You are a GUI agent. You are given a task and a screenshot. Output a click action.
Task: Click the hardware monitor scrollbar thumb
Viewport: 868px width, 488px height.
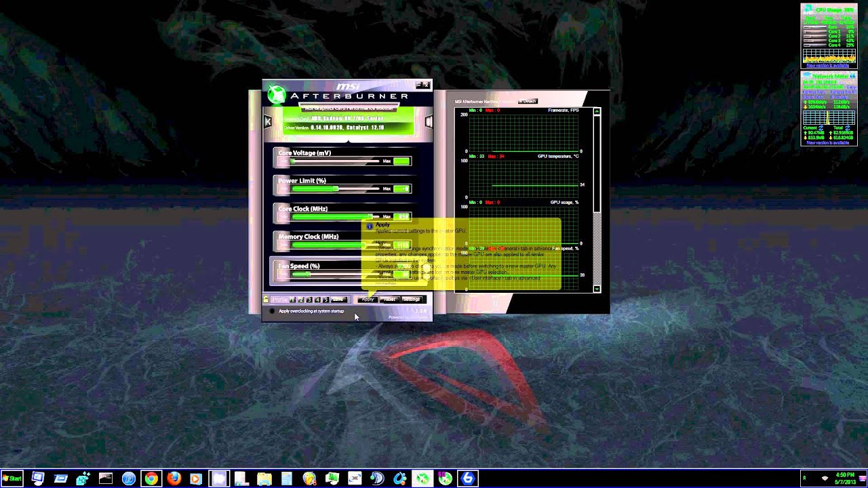597,163
